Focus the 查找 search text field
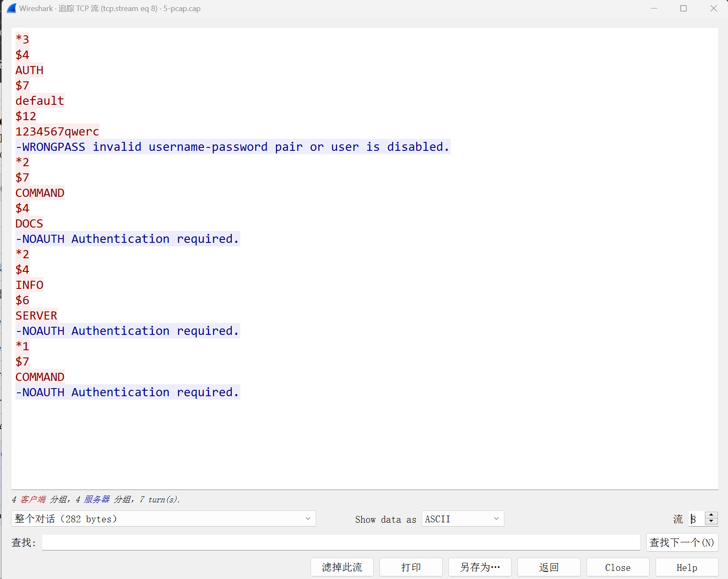This screenshot has height=579, width=728. [341, 542]
